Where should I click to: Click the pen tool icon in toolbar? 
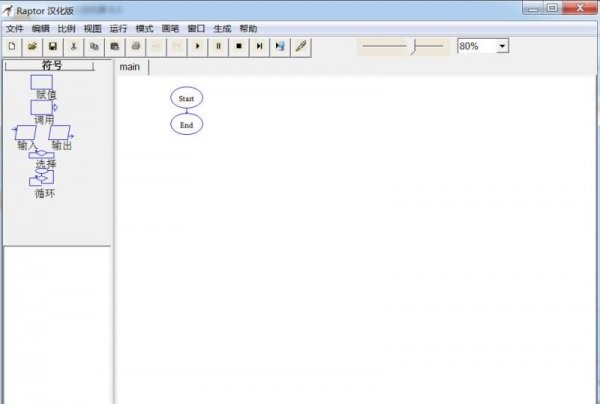pos(301,46)
